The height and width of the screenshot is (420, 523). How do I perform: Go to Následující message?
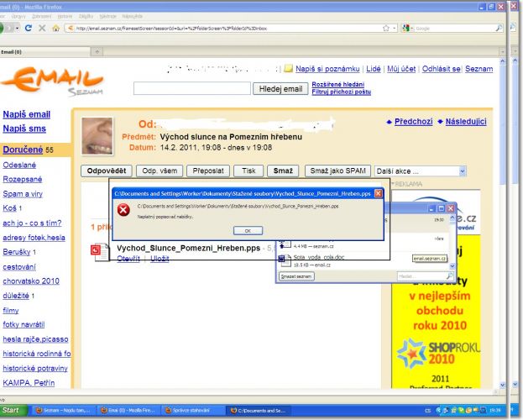click(x=466, y=122)
